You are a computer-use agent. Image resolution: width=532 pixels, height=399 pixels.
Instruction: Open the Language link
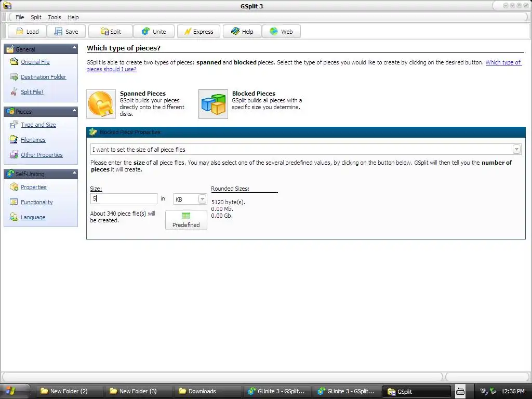click(33, 217)
